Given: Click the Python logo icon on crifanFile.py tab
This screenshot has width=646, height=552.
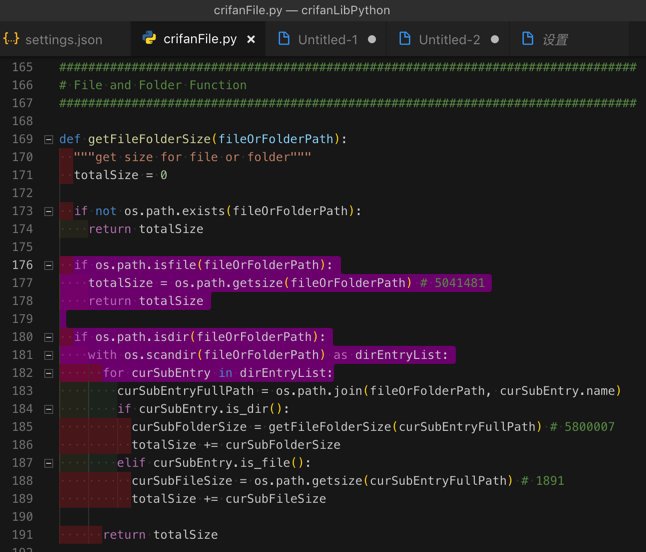Looking at the screenshot, I should tap(149, 39).
